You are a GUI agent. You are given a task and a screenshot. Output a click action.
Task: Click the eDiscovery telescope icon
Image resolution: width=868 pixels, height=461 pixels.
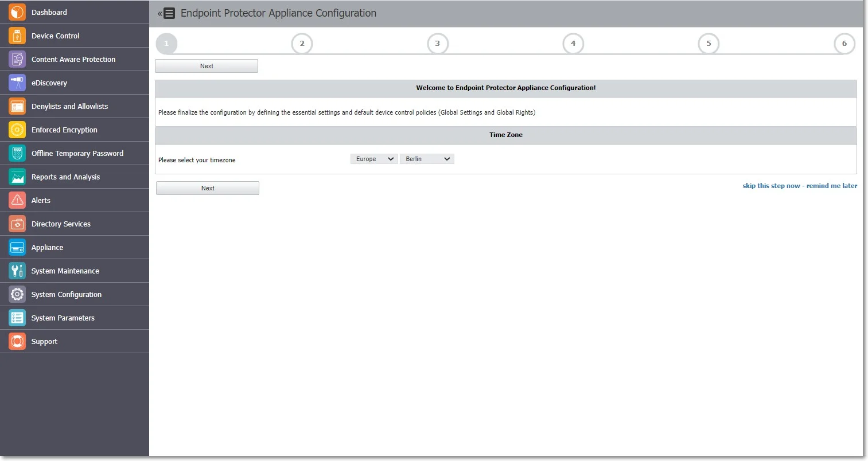[17, 83]
